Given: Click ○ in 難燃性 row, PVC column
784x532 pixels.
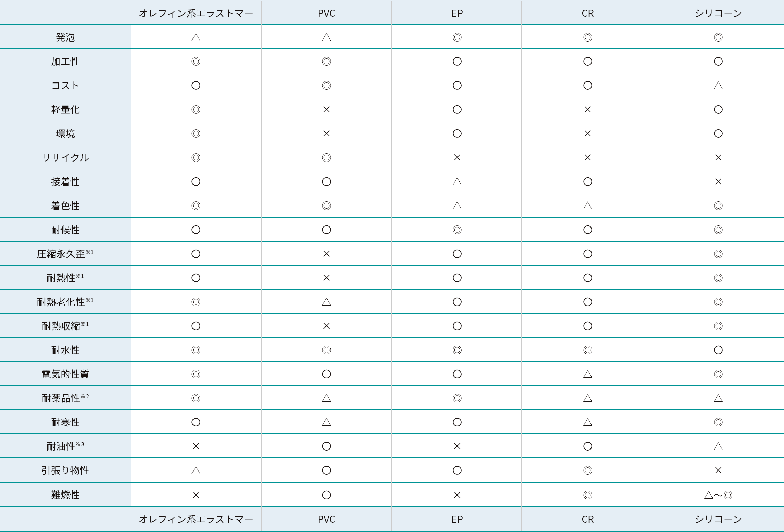Looking at the screenshot, I should click(327, 495).
